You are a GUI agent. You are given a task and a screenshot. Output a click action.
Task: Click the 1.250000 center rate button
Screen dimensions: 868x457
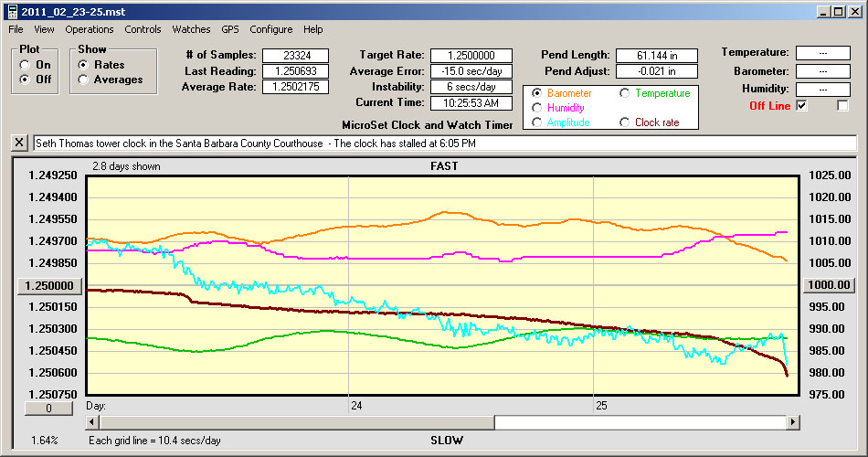pos(49,286)
